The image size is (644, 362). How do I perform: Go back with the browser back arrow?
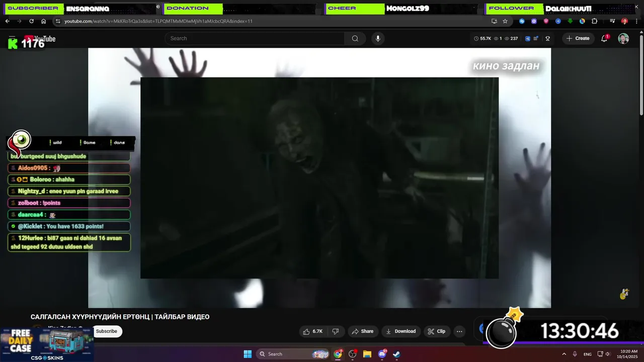point(7,21)
